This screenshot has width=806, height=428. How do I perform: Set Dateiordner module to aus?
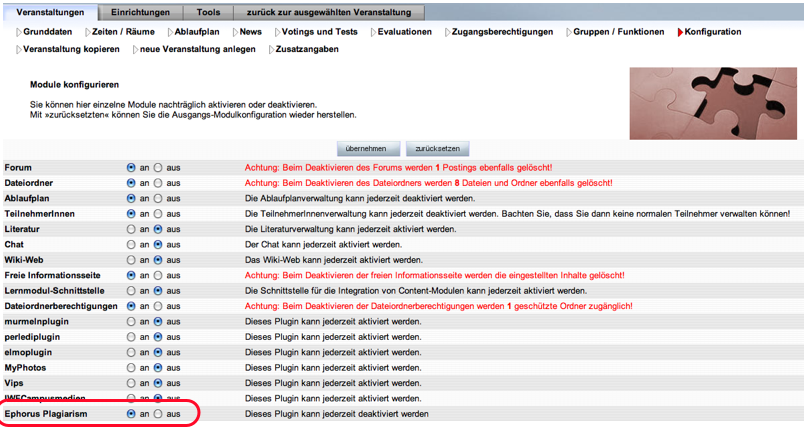pos(158,183)
